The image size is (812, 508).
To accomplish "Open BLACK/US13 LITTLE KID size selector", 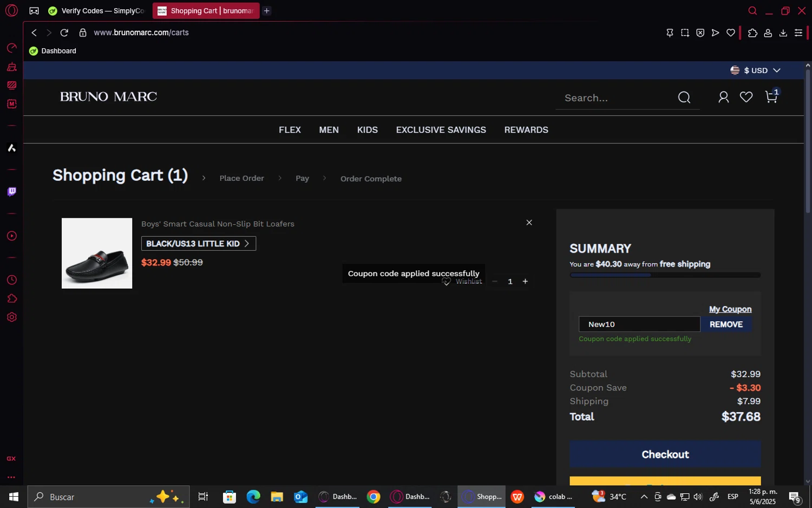I will pyautogui.click(x=199, y=244).
